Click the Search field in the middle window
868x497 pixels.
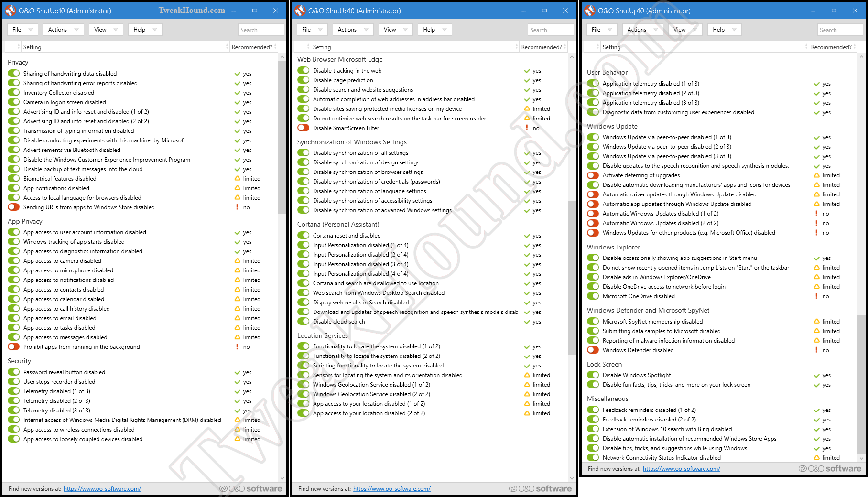[551, 30]
